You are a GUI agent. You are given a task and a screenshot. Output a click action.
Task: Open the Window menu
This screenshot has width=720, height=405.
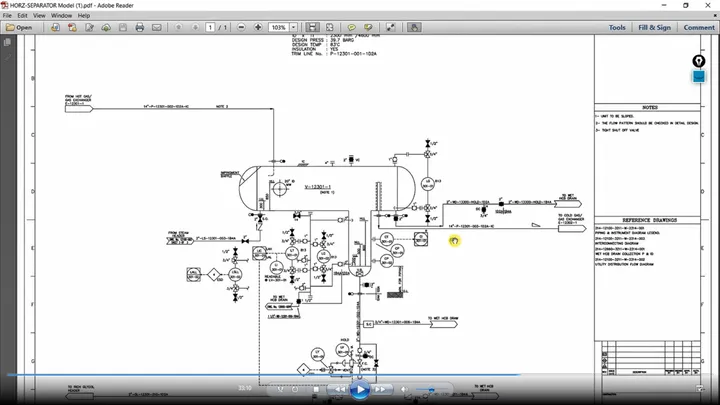[x=62, y=16]
